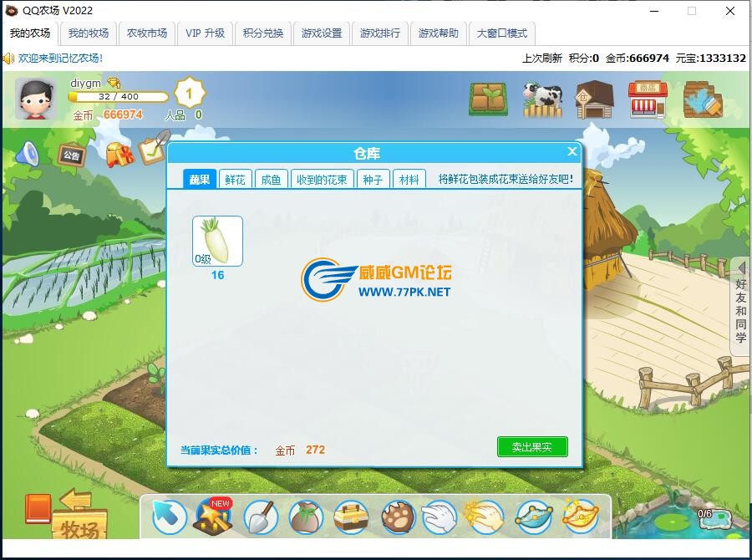This screenshot has width=752, height=560.
Task: Open the 农牧市场 top tab
Action: 147,33
